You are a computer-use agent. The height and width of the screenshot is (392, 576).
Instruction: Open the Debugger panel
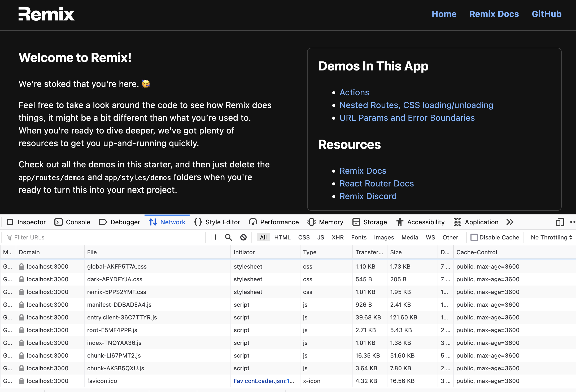coord(119,222)
